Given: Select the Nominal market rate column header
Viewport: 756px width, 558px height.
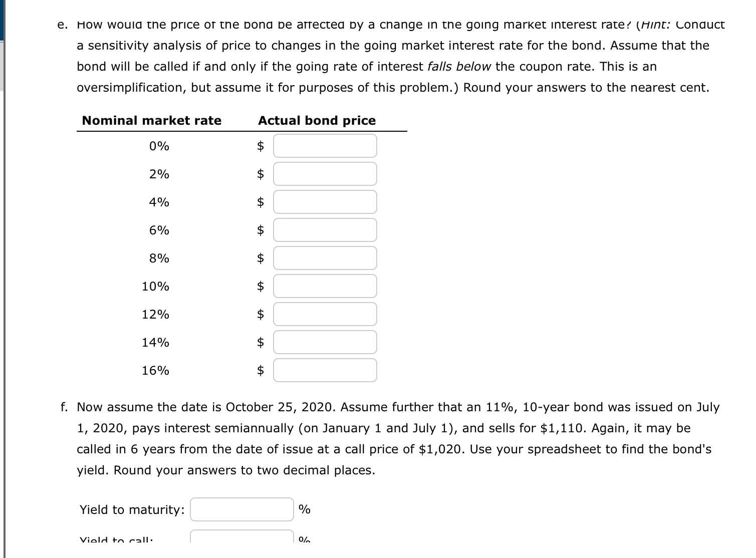Looking at the screenshot, I should pyautogui.click(x=152, y=120).
